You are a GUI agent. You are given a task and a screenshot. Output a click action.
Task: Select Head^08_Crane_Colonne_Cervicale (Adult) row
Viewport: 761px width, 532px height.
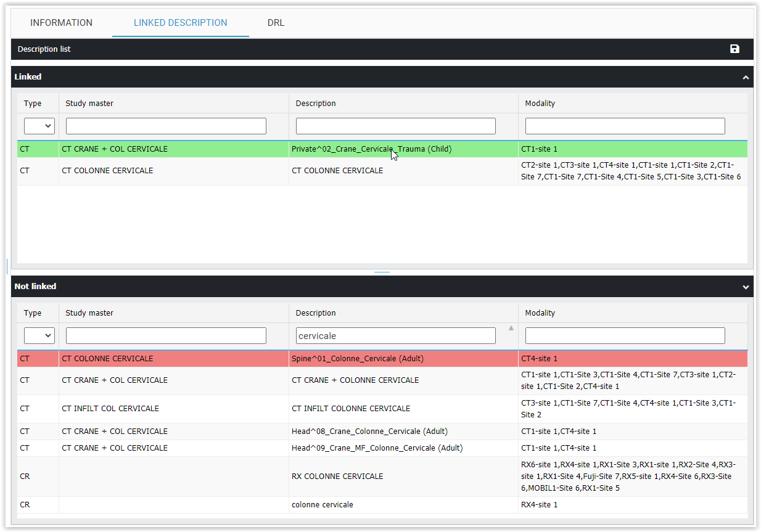369,432
